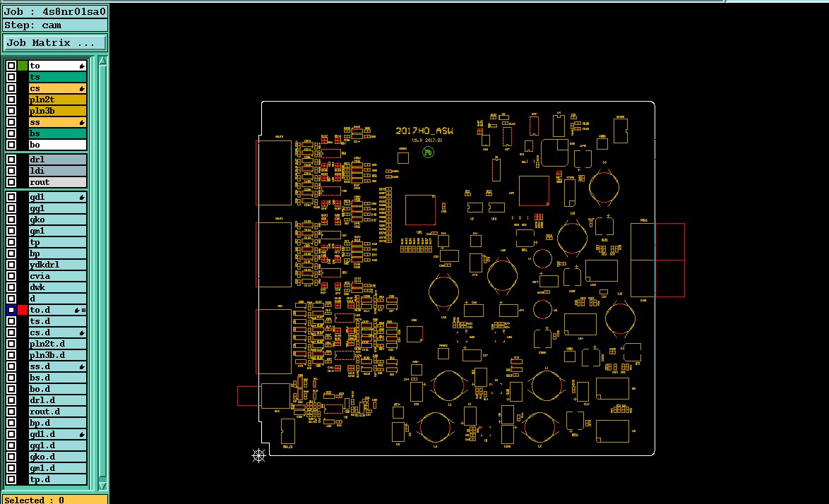Screen dimensions: 829x504
Task: Select the dwk layer name
Action: [x=58, y=287]
